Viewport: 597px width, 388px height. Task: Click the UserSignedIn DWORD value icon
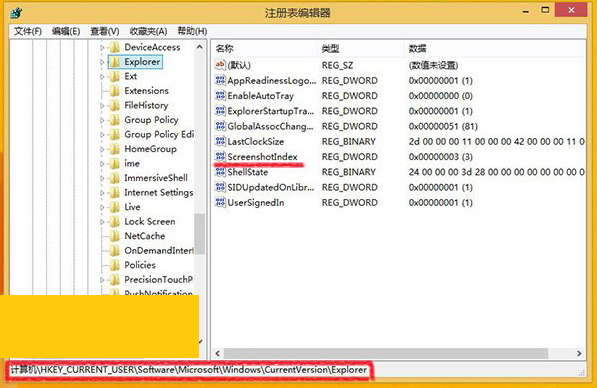[220, 202]
